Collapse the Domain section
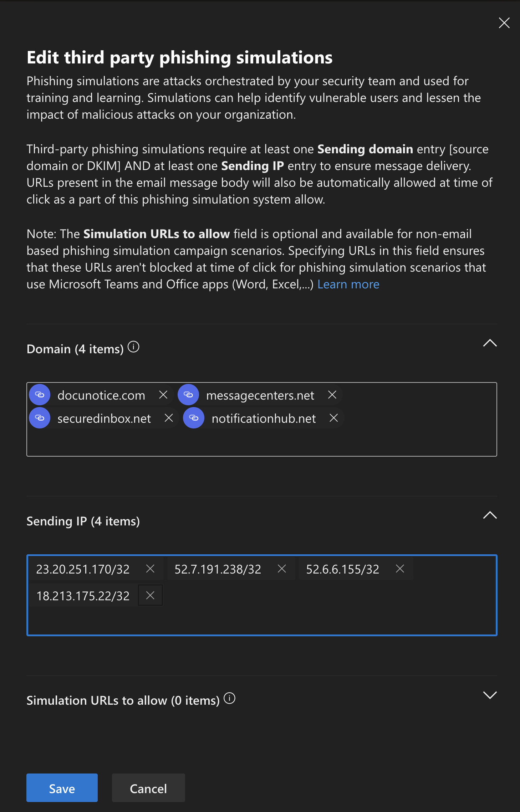 [x=490, y=343]
